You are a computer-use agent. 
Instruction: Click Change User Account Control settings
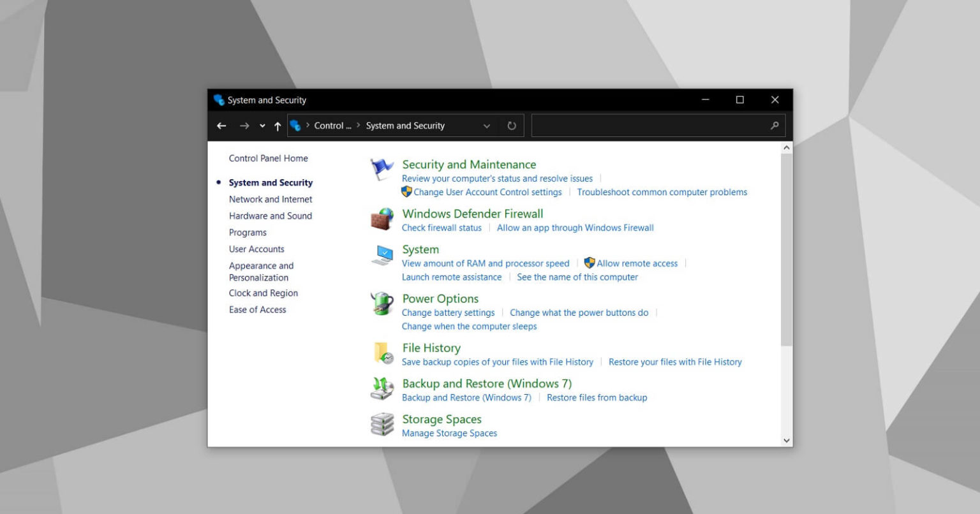click(489, 192)
